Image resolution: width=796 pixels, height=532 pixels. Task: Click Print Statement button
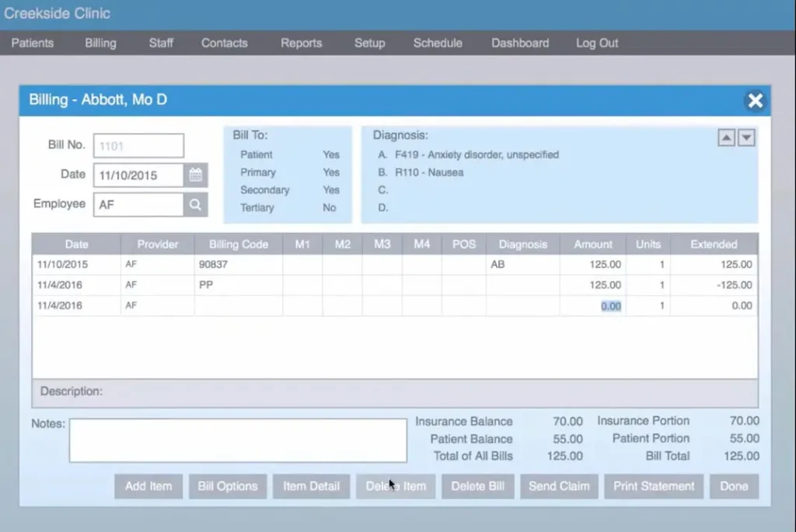click(653, 486)
